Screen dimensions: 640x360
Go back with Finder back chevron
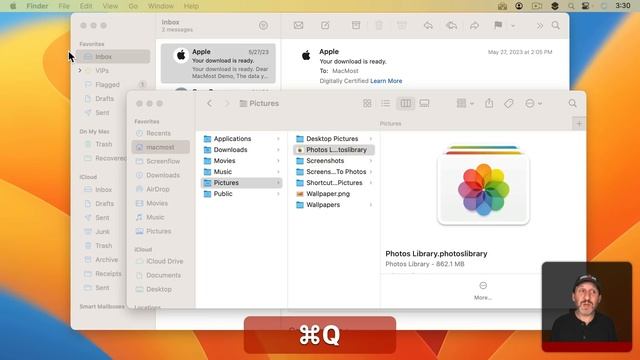tap(209, 103)
